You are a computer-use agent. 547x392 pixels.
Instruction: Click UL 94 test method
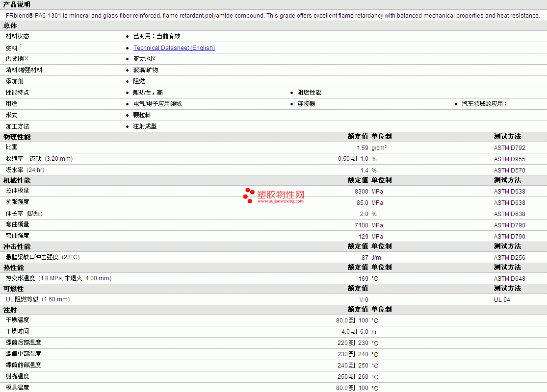coord(502,300)
